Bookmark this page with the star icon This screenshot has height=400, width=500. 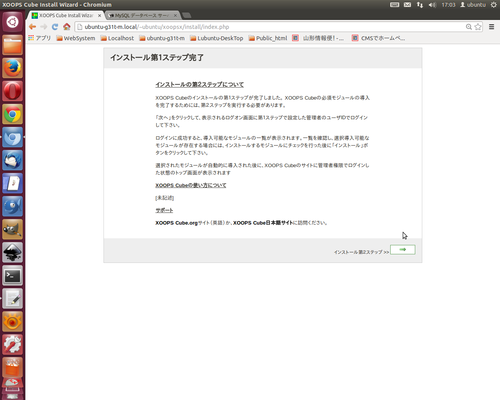pyautogui.click(x=478, y=27)
